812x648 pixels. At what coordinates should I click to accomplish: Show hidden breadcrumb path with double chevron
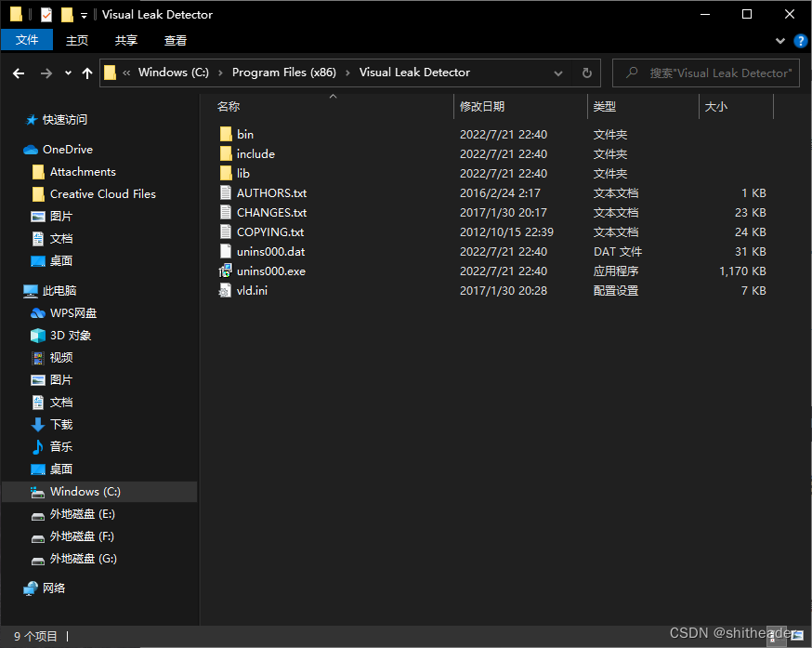coord(126,73)
